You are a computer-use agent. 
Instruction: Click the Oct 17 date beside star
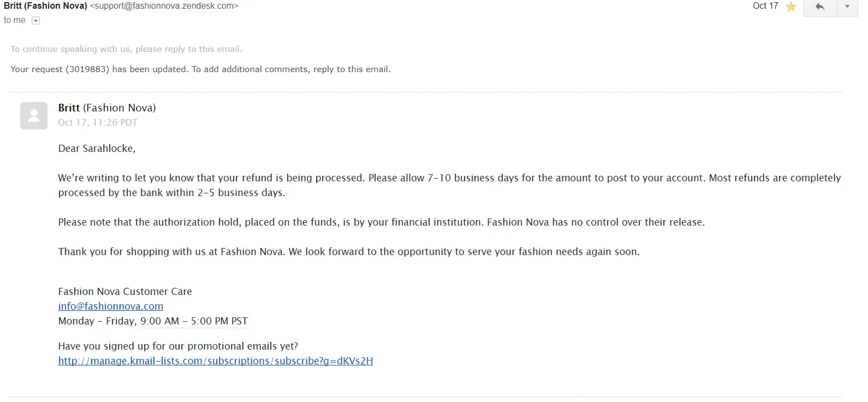click(x=765, y=6)
